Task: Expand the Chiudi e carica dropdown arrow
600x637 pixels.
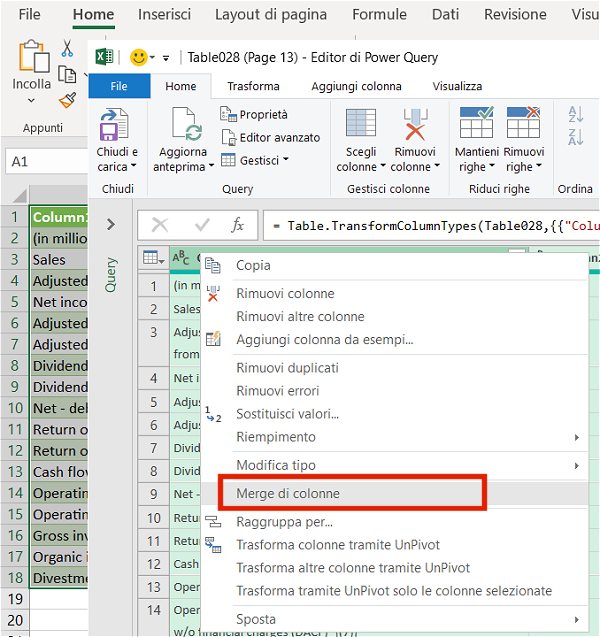Action: pos(133,166)
